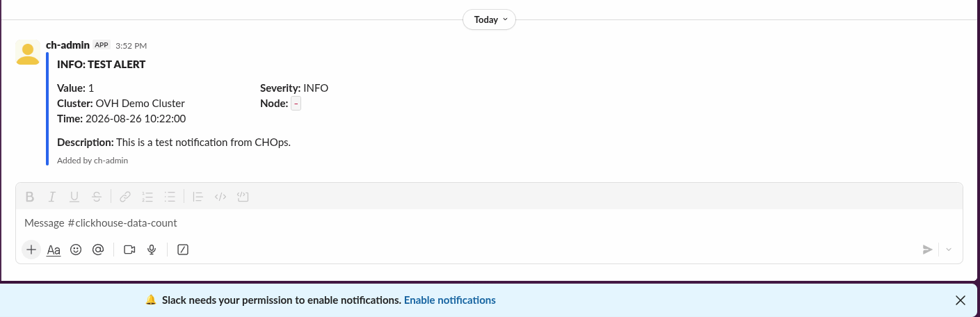The width and height of the screenshot is (980, 317).
Task: Toggle strikethrough formatting icon
Action: 97,197
